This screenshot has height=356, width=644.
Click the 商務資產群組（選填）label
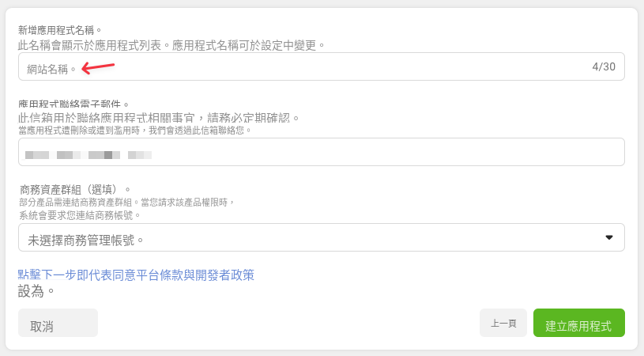(x=75, y=190)
